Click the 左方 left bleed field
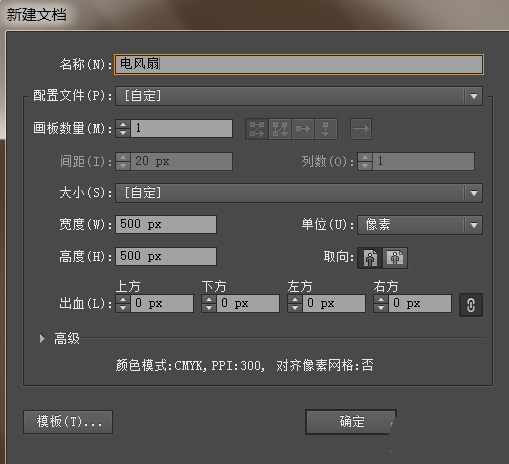The height and width of the screenshot is (464, 509). point(334,303)
